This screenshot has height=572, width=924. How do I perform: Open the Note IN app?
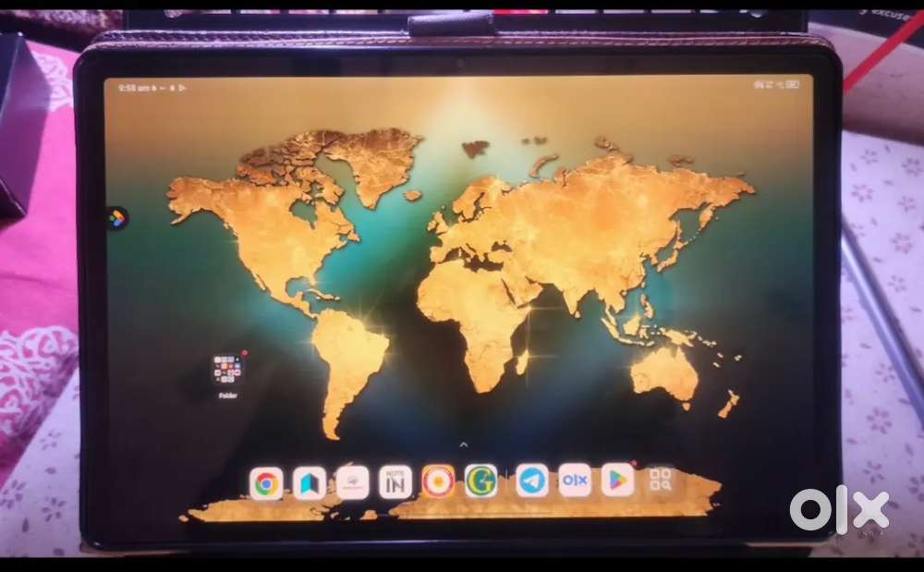395,482
